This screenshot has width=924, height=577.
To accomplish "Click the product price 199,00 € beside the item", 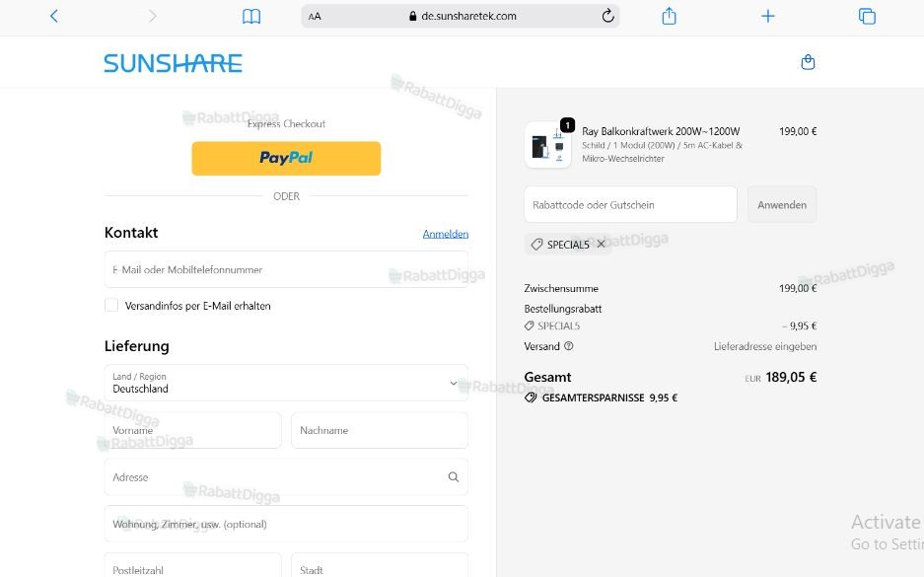I will 798,131.
